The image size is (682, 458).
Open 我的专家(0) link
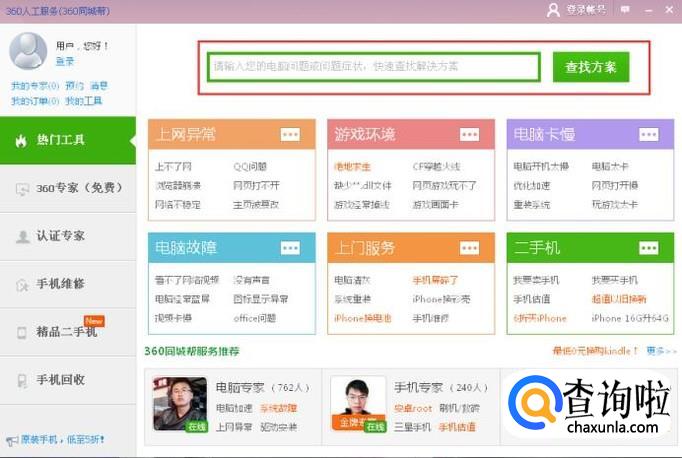pyautogui.click(x=35, y=86)
